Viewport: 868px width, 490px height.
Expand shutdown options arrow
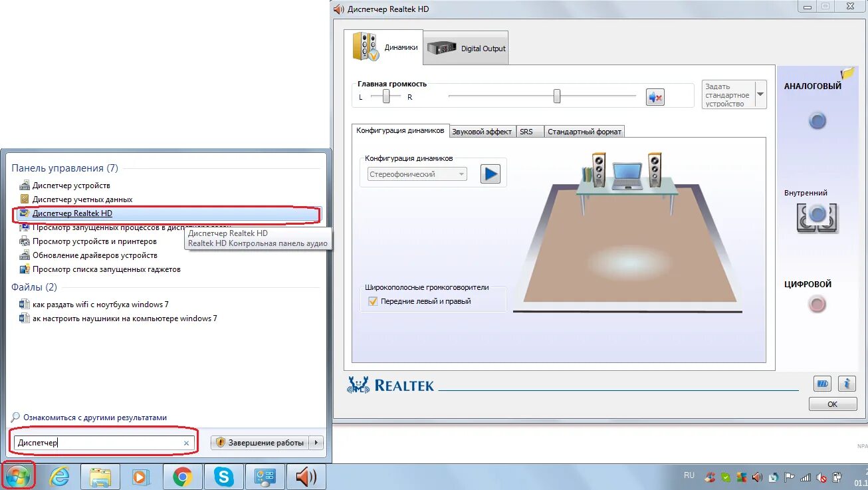coord(317,443)
